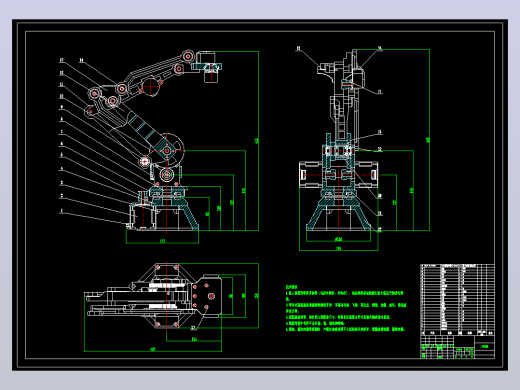
Task: Select the upper arm assembly in the front view
Action: click(x=343, y=97)
